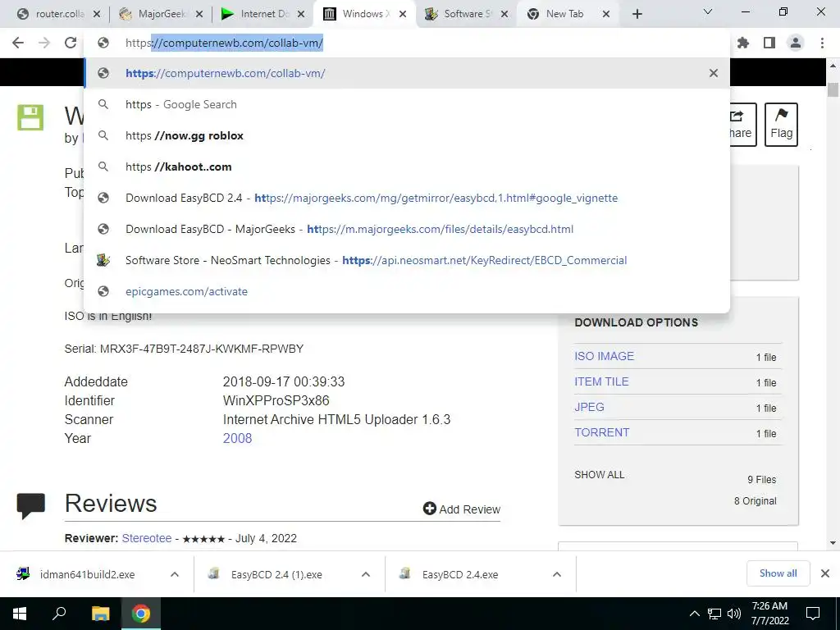Image resolution: width=840 pixels, height=630 pixels.
Task: Choose the 'https - Google Search' suggestion
Action: tap(407, 104)
